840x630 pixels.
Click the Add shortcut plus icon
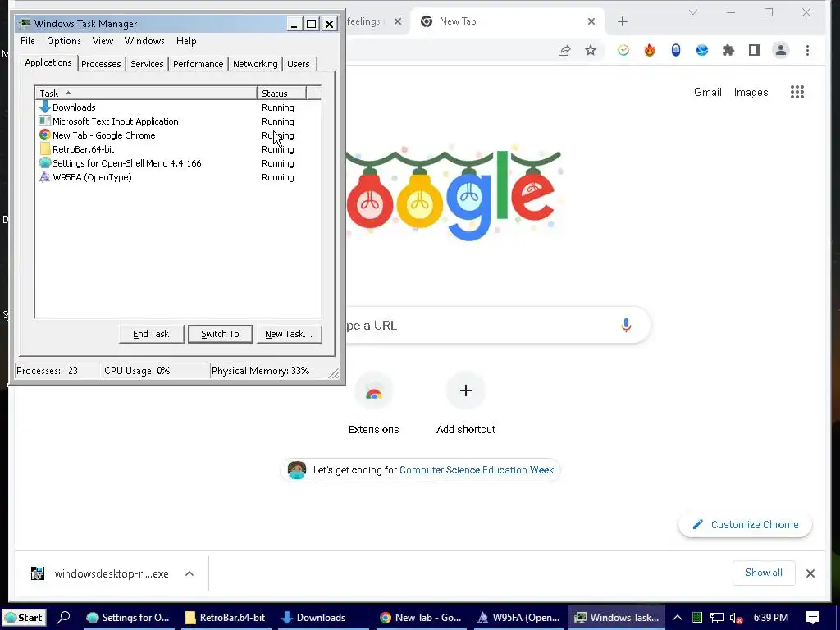click(466, 390)
